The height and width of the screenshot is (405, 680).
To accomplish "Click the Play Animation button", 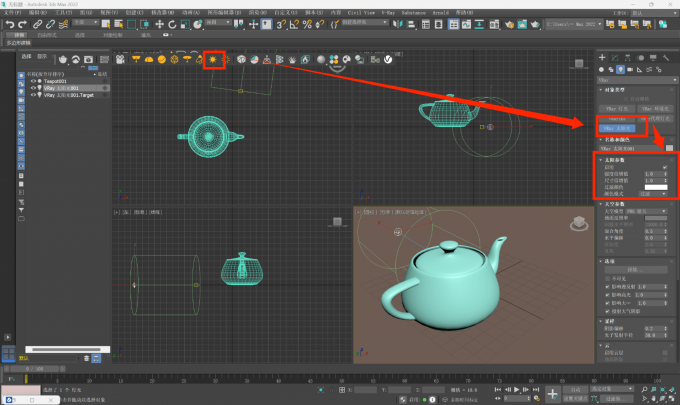I will [517, 390].
